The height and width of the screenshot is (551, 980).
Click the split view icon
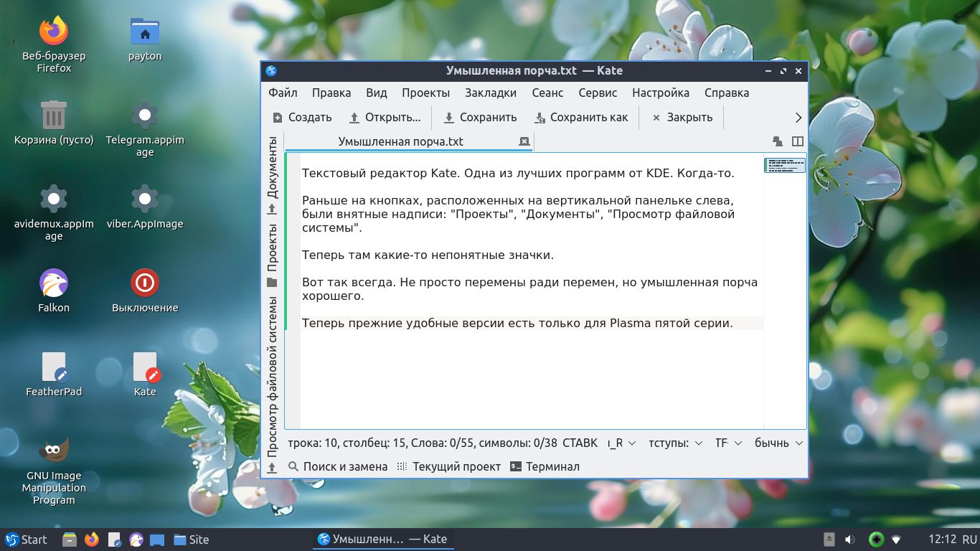point(797,141)
